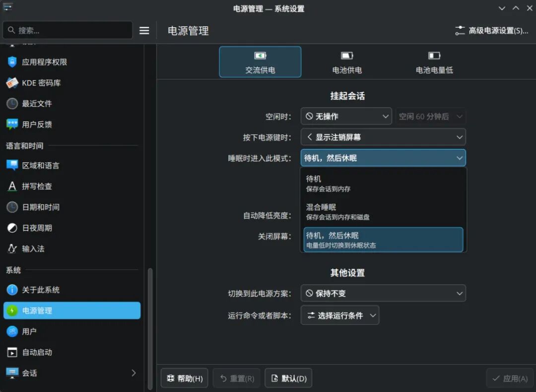Click the 用户反馈 speech bubble icon
The height and width of the screenshot is (392, 536).
(x=12, y=125)
